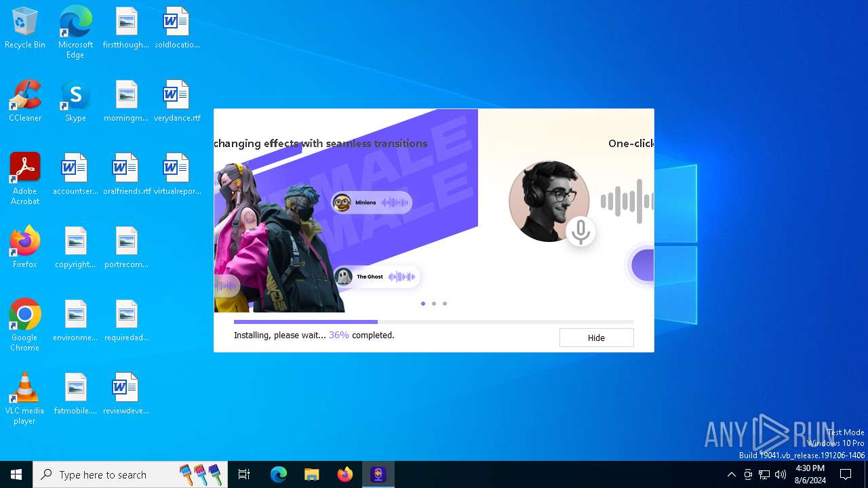
Task: Click The Ghost voice effect chip
Action: pyautogui.click(x=376, y=277)
